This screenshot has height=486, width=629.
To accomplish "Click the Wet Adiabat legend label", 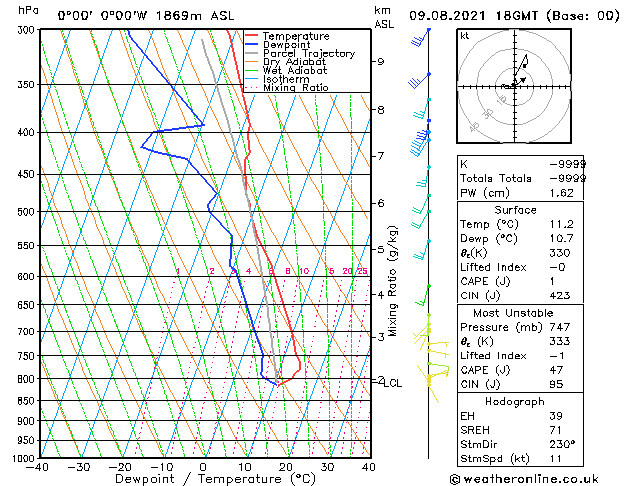I will coord(295,71).
